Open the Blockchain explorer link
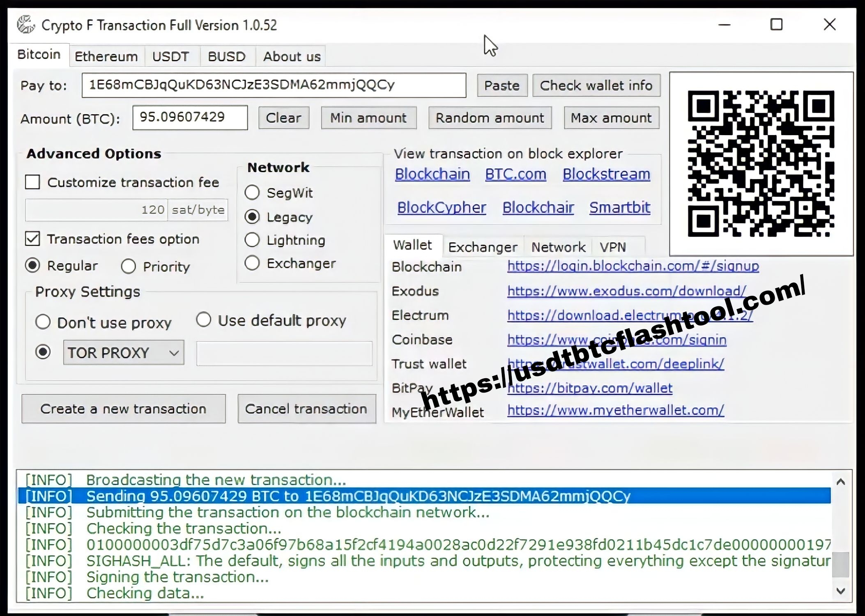This screenshot has height=616, width=865. point(432,174)
